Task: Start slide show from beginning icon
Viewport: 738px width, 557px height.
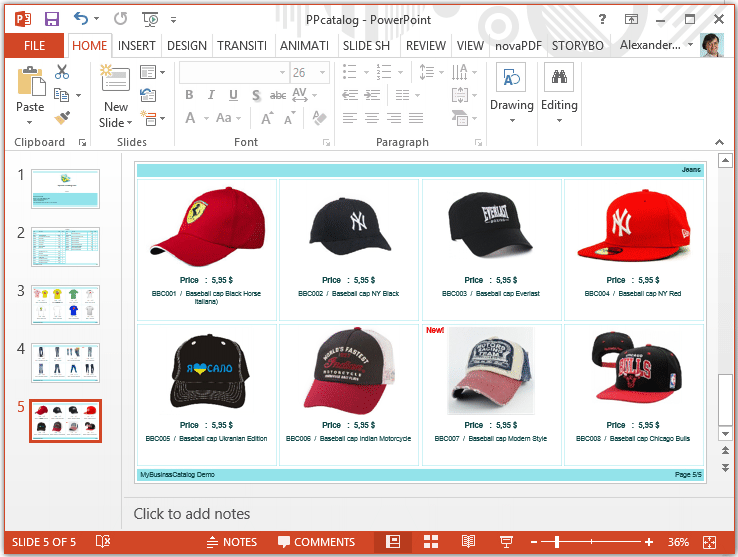Action: point(150,19)
